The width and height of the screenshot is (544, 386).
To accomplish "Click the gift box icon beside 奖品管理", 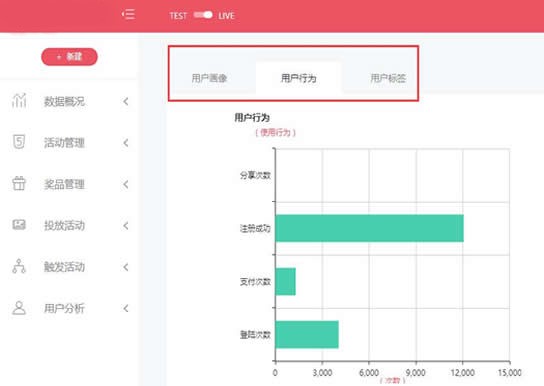I will [x=19, y=183].
